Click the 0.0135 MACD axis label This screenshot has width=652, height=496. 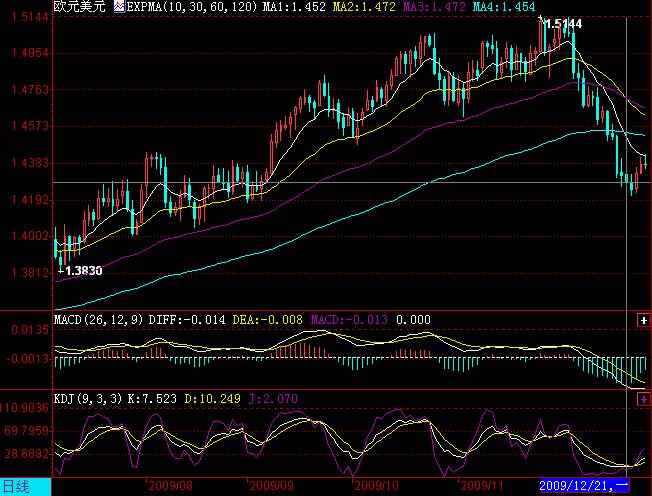click(30, 331)
